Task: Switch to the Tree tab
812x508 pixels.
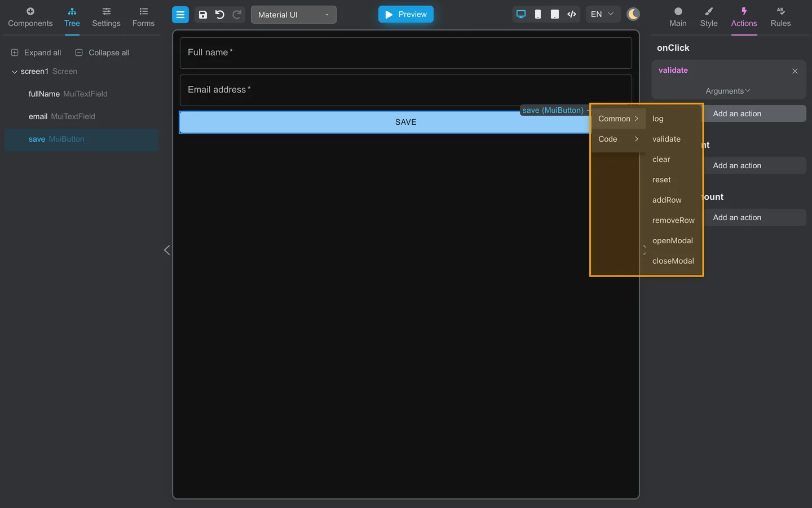Action: pyautogui.click(x=72, y=17)
